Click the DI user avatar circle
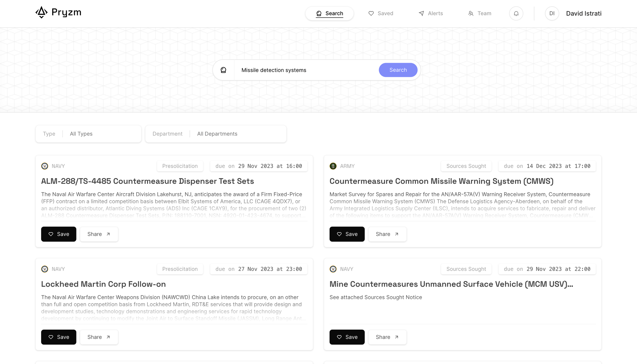The width and height of the screenshot is (637, 364). point(552,13)
